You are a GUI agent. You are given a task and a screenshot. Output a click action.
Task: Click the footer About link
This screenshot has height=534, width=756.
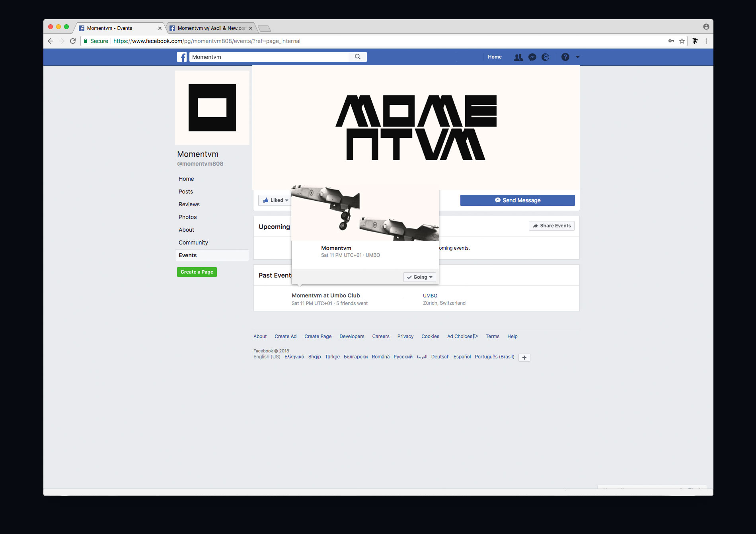[x=260, y=336]
